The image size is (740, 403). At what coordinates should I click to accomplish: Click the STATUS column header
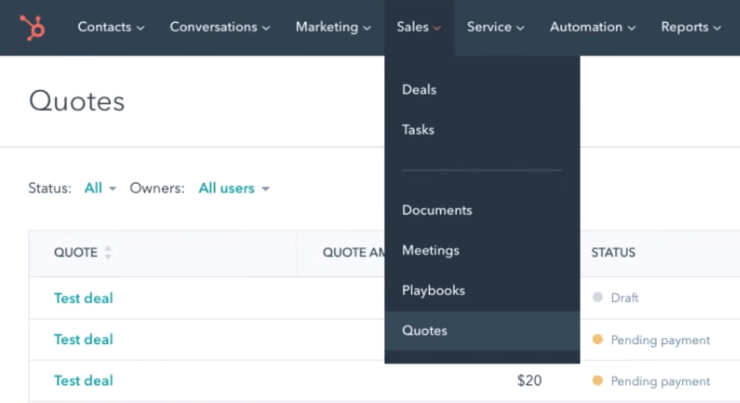click(x=613, y=252)
